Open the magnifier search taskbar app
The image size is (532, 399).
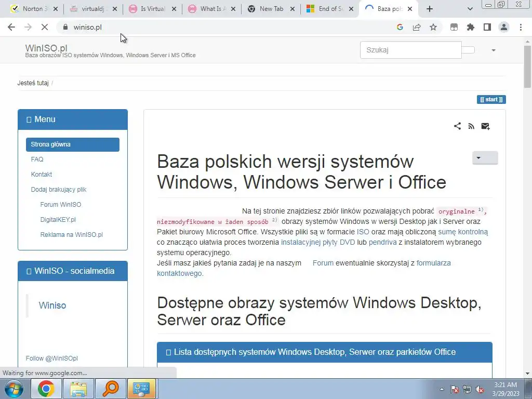pyautogui.click(x=111, y=389)
